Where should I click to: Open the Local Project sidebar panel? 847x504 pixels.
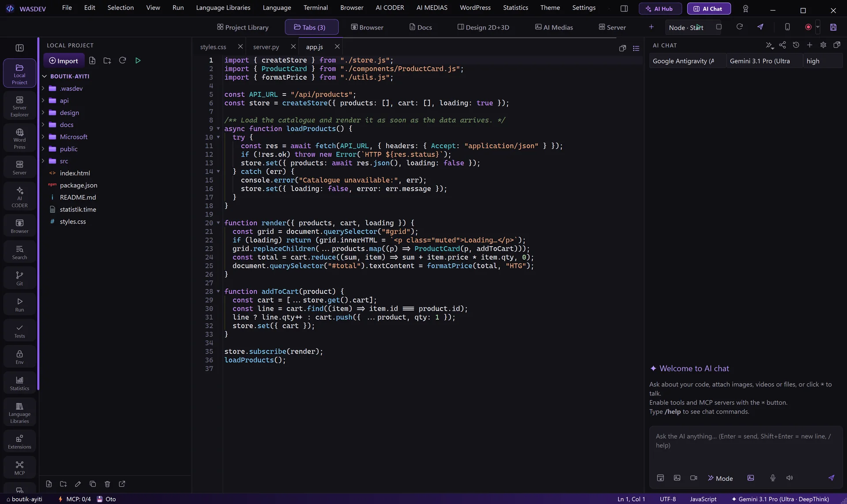[19, 74]
